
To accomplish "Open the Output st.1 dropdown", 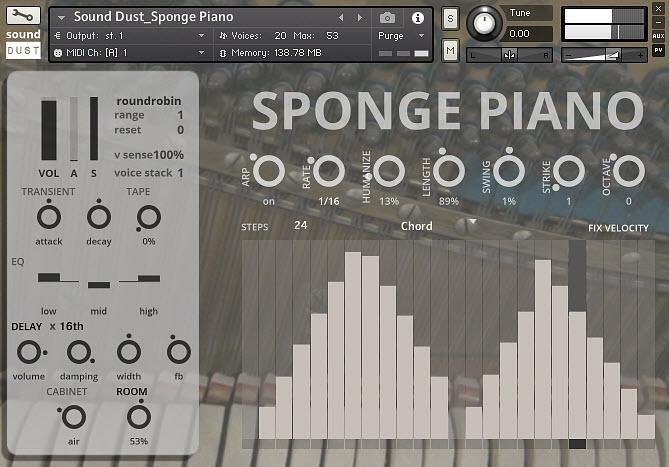I will coord(130,36).
